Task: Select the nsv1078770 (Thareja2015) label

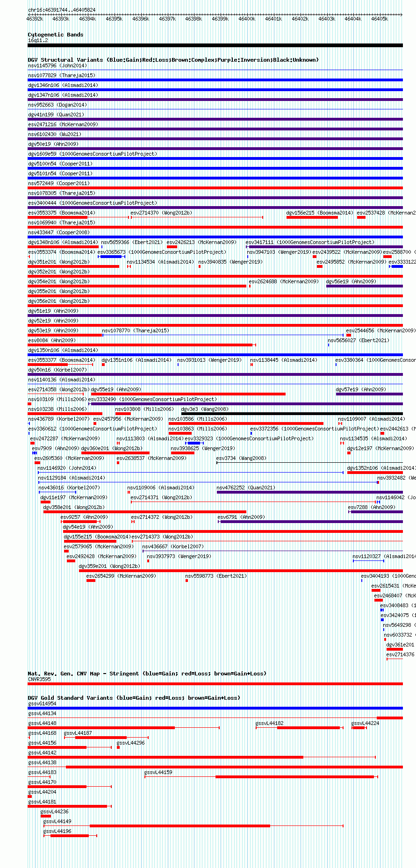Action: (x=136, y=330)
